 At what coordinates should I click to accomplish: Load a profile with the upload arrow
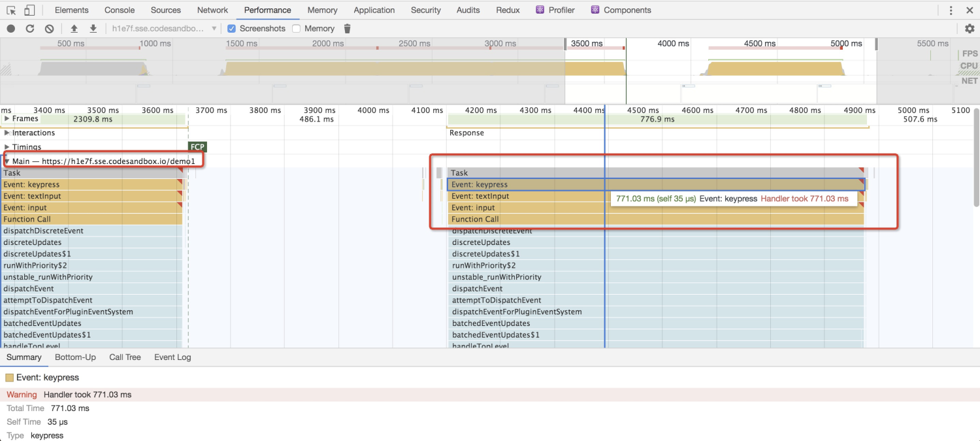pyautogui.click(x=74, y=29)
